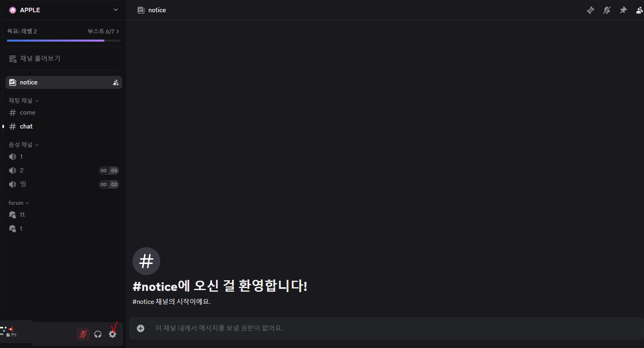Collapse the forum category
Image resolution: width=644 pixels, height=348 pixels.
(19, 203)
